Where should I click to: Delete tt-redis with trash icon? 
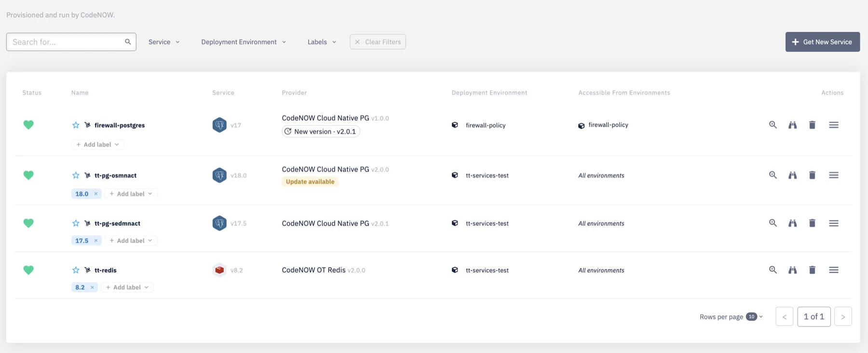click(x=812, y=270)
